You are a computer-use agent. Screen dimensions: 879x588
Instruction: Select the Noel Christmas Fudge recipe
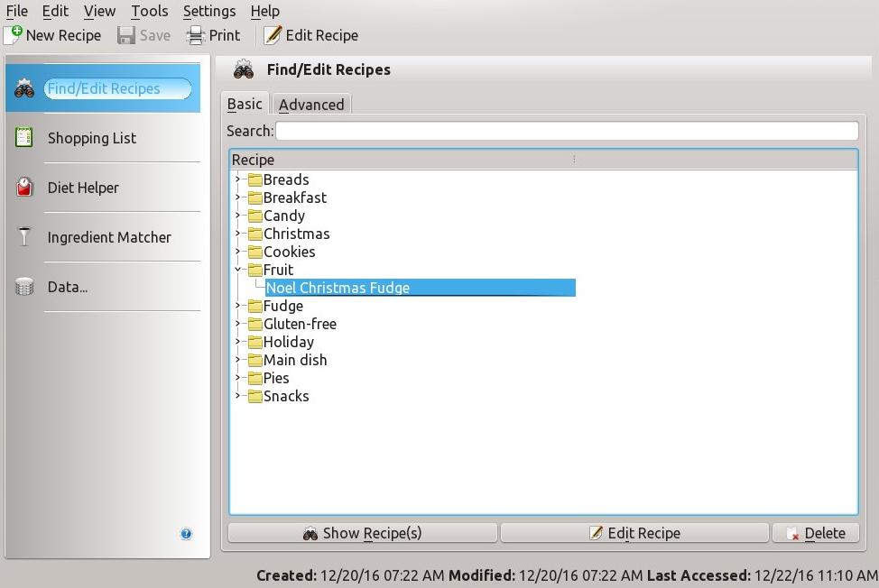tap(420, 288)
